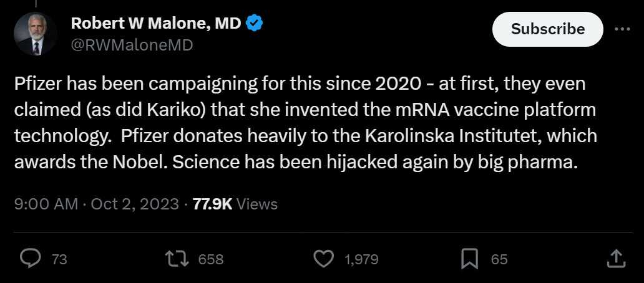Click the 658 reposts count

tap(211, 259)
